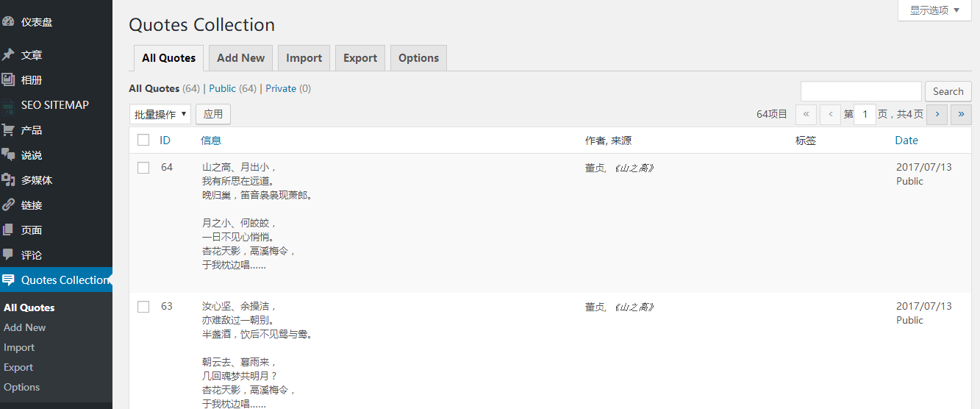Click the quote text 山之高、月出小
The height and width of the screenshot is (409, 980).
[239, 168]
